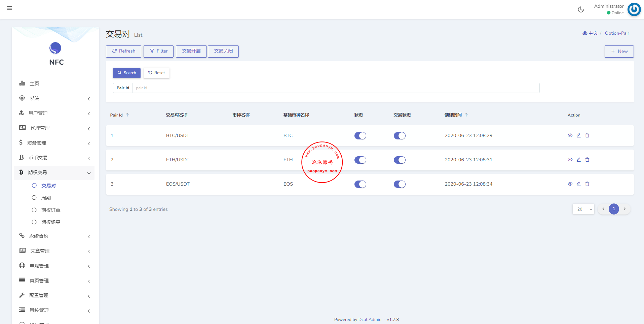Sort by Pair Id arrow
This screenshot has height=324, width=644.
127,115
